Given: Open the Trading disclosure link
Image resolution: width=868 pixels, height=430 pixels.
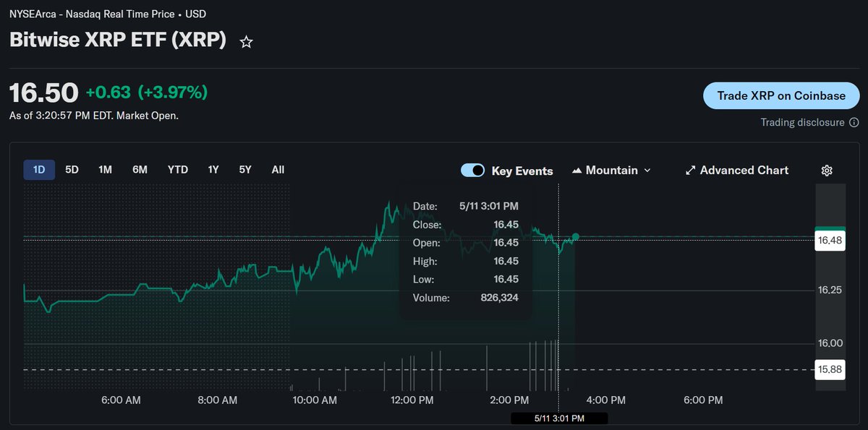Looking at the screenshot, I should [x=802, y=123].
